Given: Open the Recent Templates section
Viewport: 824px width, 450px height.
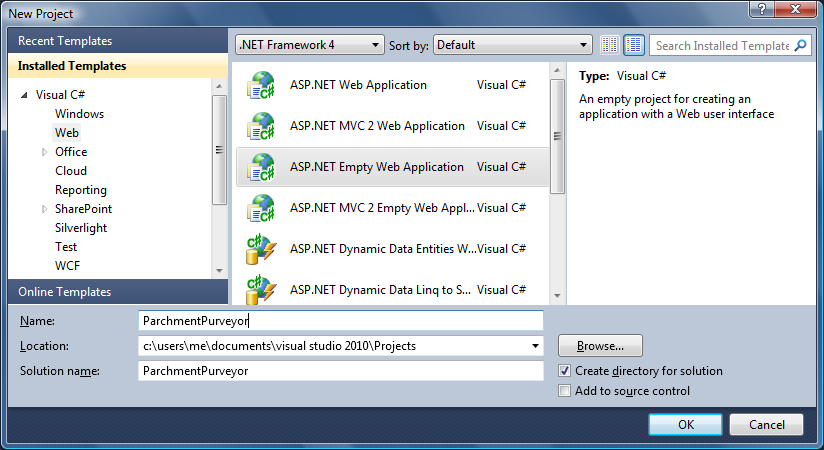Looking at the screenshot, I should [118, 40].
